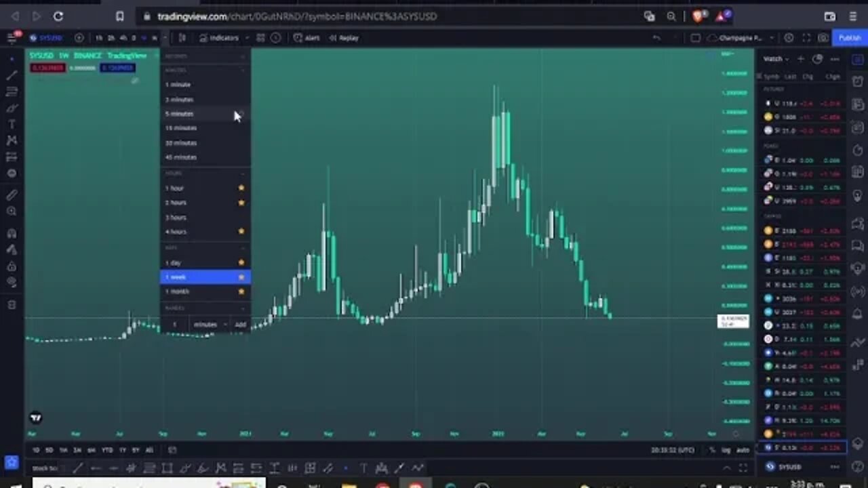Add a symbol to watchlist with plus icon
The height and width of the screenshot is (488, 868).
click(x=801, y=59)
